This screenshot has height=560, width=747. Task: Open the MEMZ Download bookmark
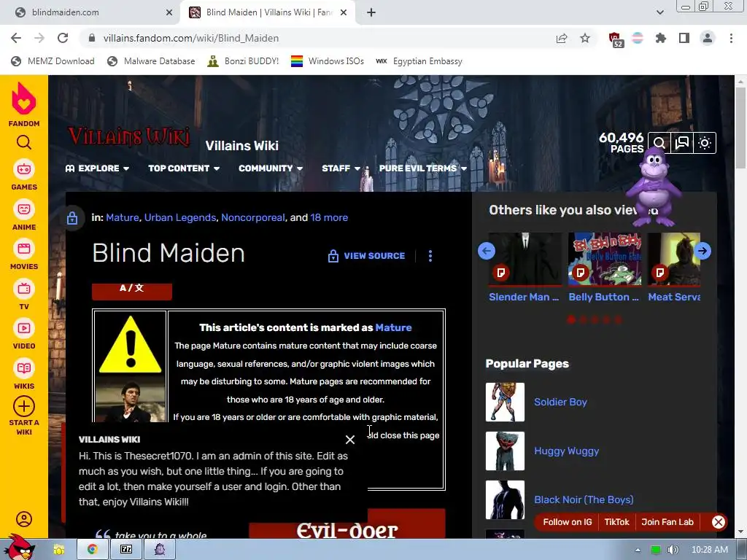(53, 61)
